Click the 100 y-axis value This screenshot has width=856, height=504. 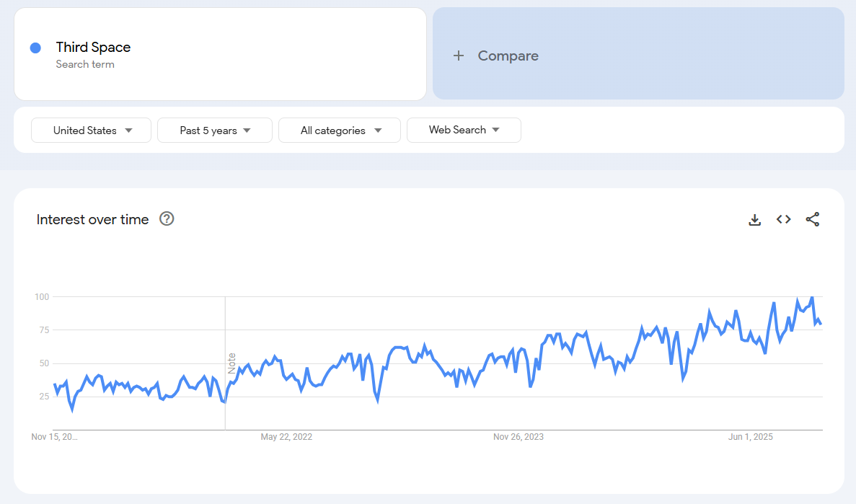tap(42, 297)
